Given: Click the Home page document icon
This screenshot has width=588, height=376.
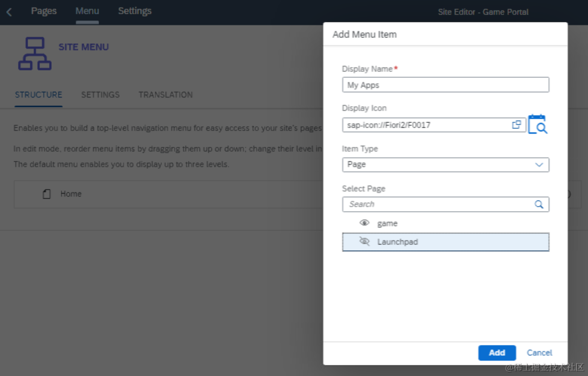Looking at the screenshot, I should (46, 194).
